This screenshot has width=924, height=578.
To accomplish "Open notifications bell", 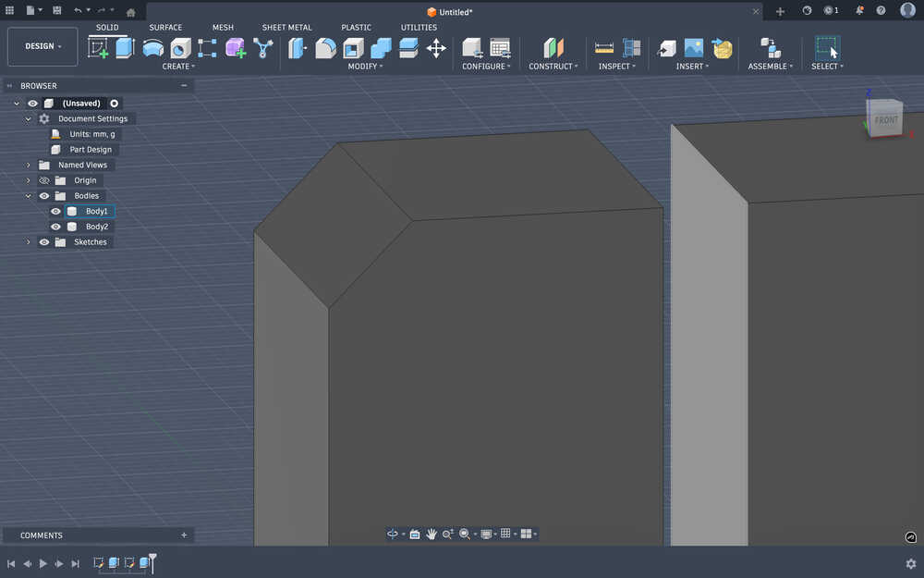I will pyautogui.click(x=859, y=10).
